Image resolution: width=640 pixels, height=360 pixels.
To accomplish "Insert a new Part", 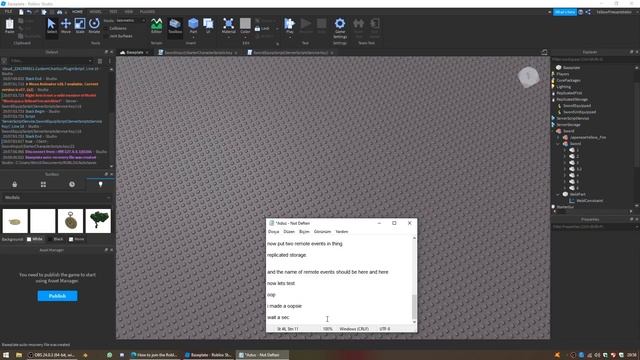I will point(193,24).
